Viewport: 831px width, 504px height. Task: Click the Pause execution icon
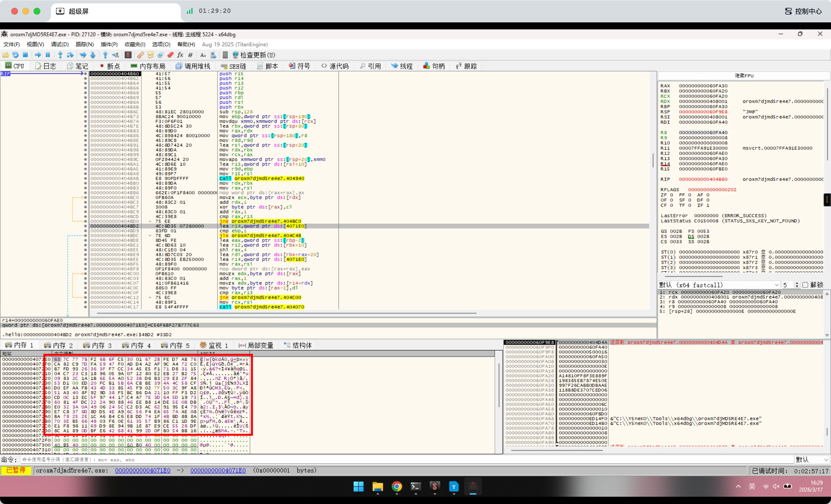48,55
